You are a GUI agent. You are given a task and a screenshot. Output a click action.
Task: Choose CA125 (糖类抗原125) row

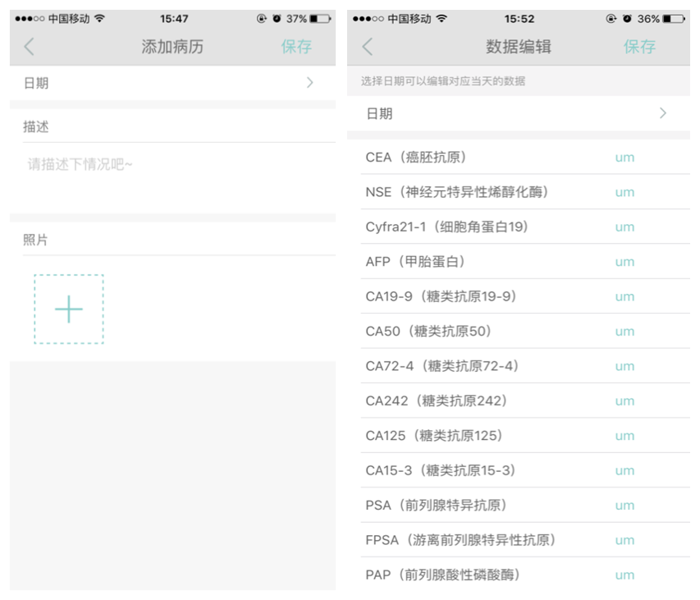click(x=433, y=436)
